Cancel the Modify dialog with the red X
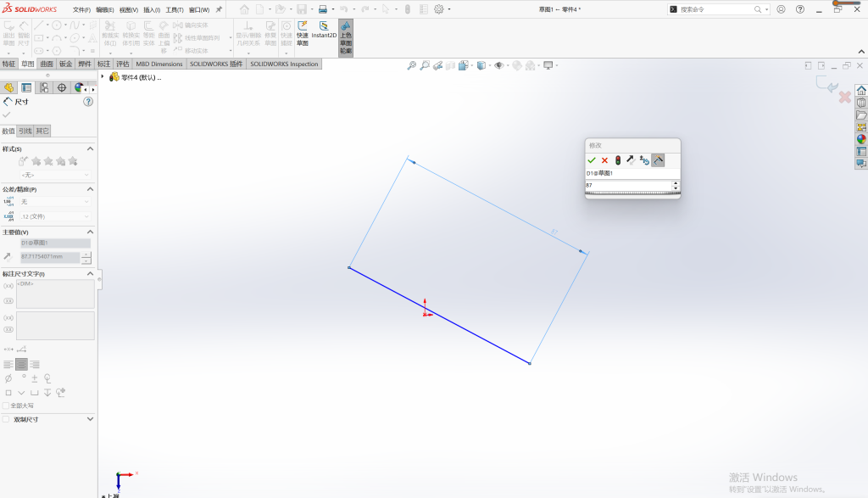The height and width of the screenshot is (498, 868). point(604,160)
